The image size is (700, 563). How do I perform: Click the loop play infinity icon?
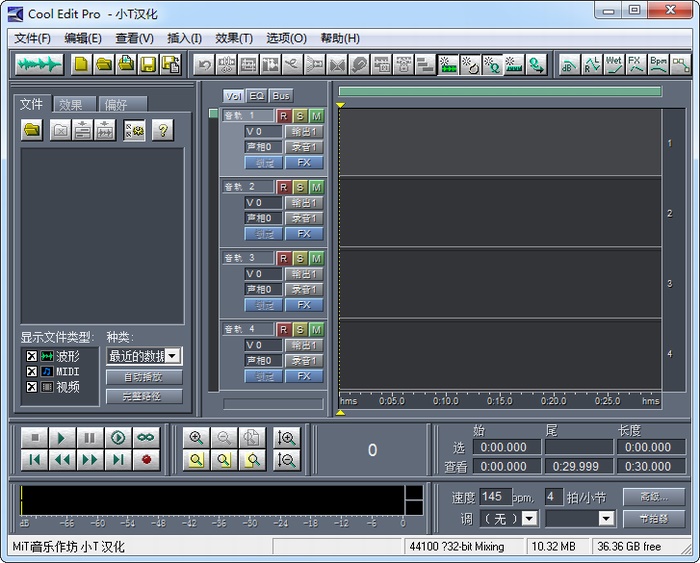(x=146, y=438)
